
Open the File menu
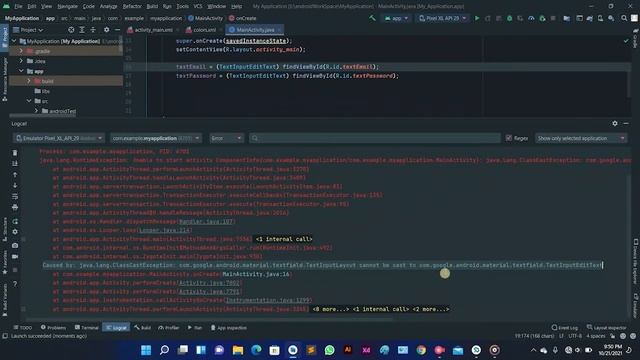[x=18, y=6]
